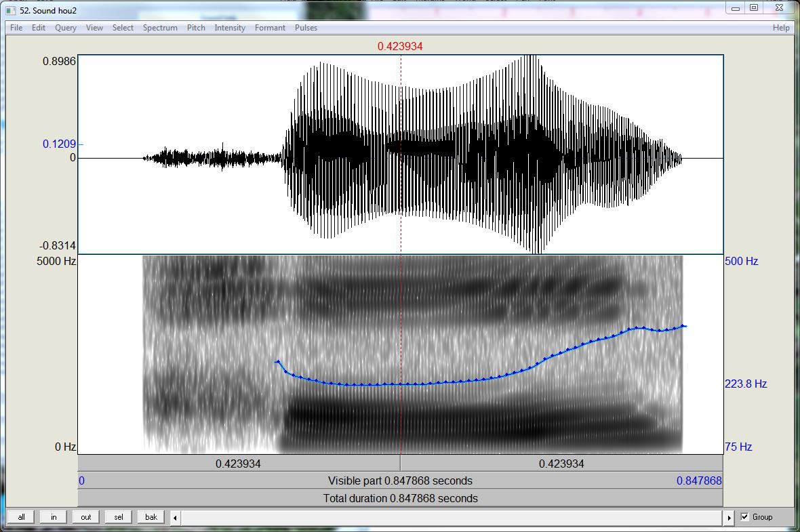This screenshot has height=532, width=800.
Task: Open the Spectrum menu
Action: [x=160, y=28]
